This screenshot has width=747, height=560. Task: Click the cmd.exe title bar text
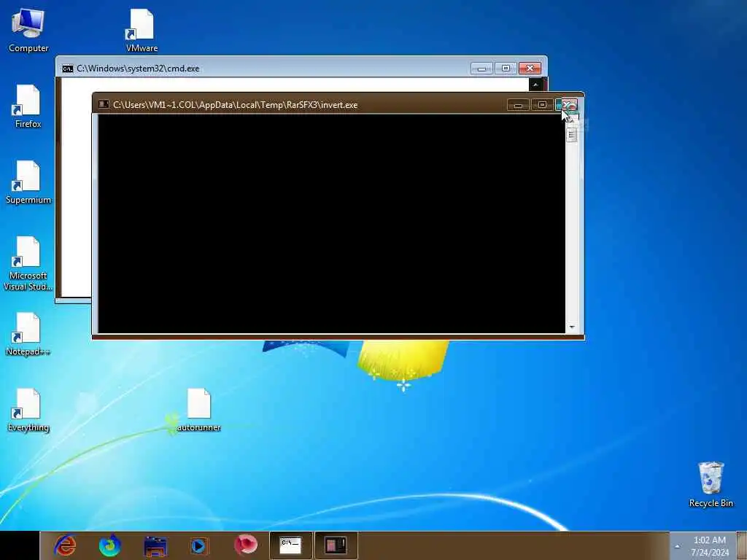(138, 68)
